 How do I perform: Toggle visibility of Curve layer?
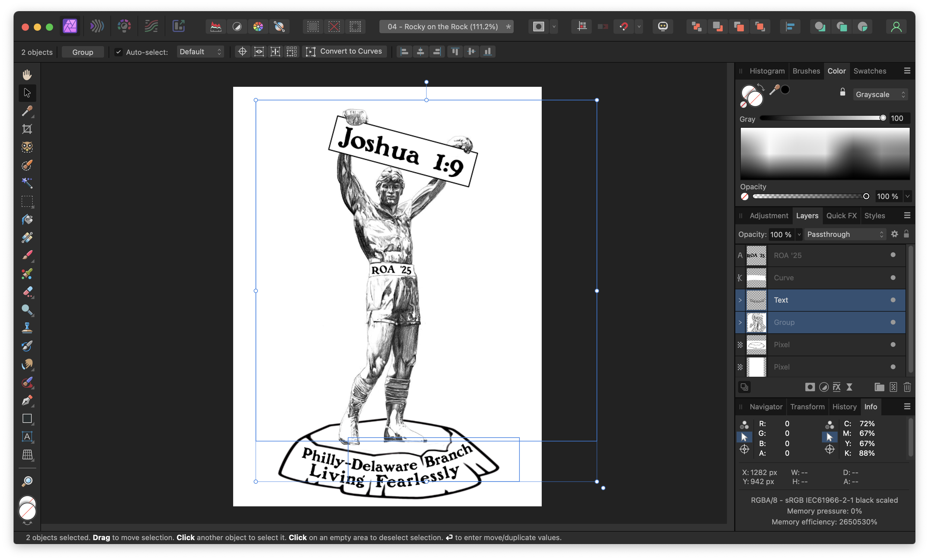pyautogui.click(x=893, y=277)
